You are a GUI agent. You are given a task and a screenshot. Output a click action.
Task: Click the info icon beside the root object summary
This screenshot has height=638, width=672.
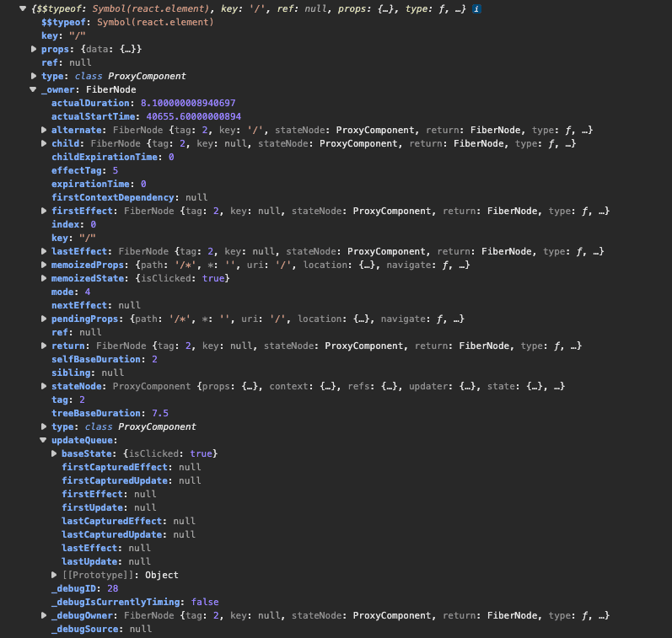coord(477,8)
